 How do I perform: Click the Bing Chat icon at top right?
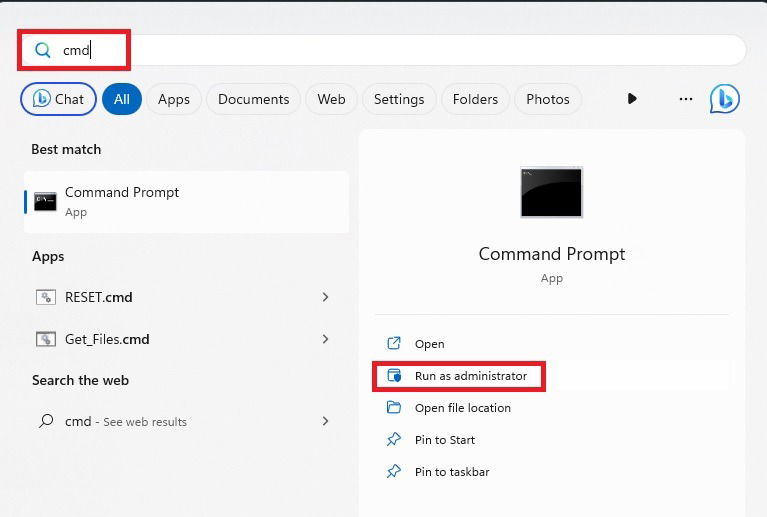coord(724,99)
